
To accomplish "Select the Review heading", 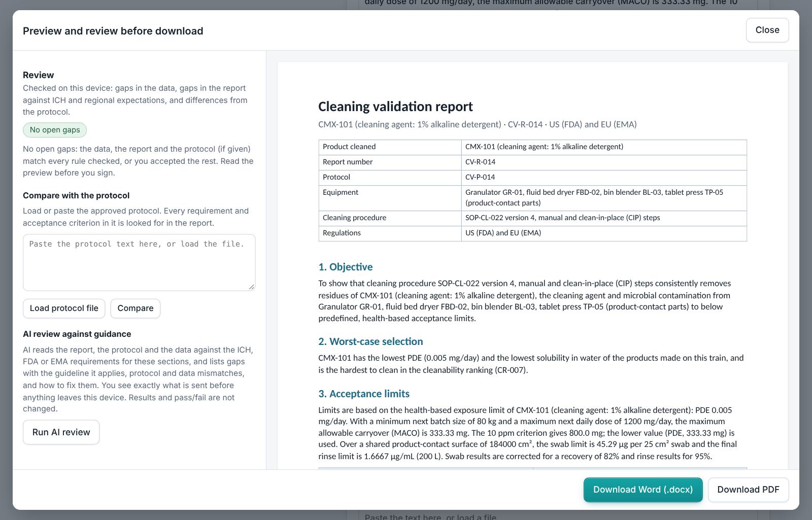I will (x=38, y=75).
